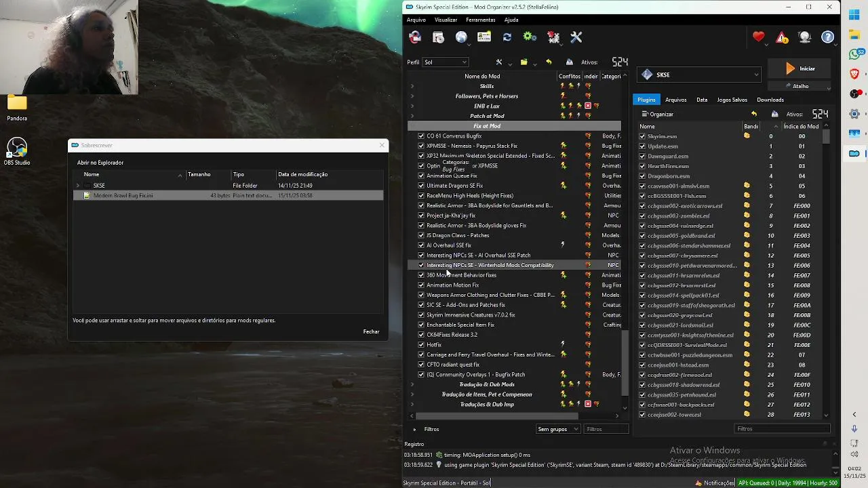
Task: Click mod list Filtros search field
Action: [x=606, y=429]
